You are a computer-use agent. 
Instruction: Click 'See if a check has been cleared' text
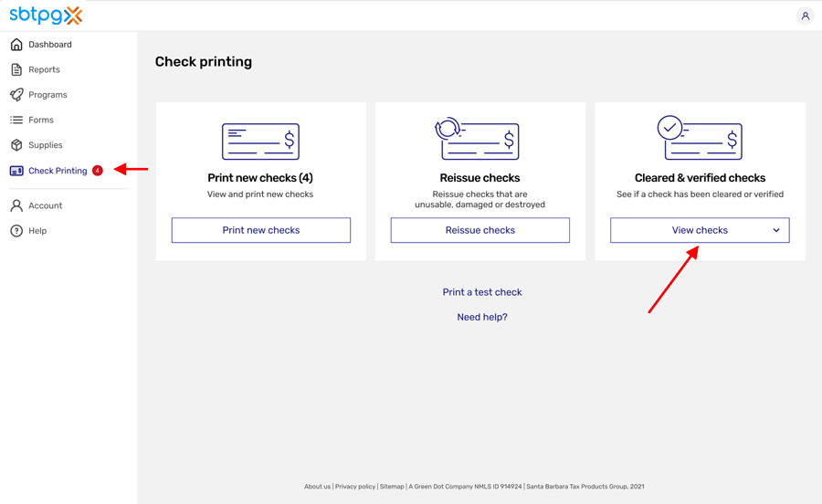click(700, 194)
